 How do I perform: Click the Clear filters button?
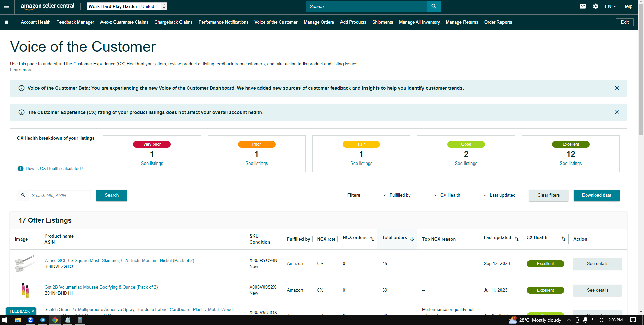coord(549,195)
